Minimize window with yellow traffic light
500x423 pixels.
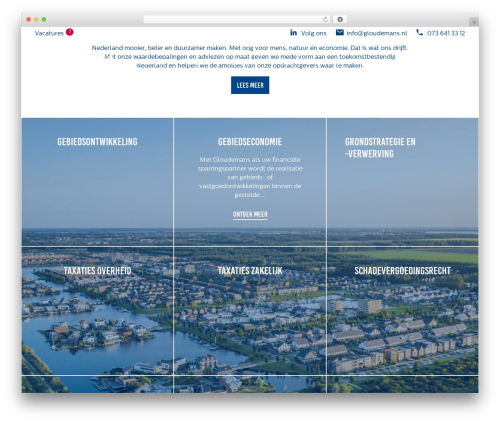coord(36,19)
